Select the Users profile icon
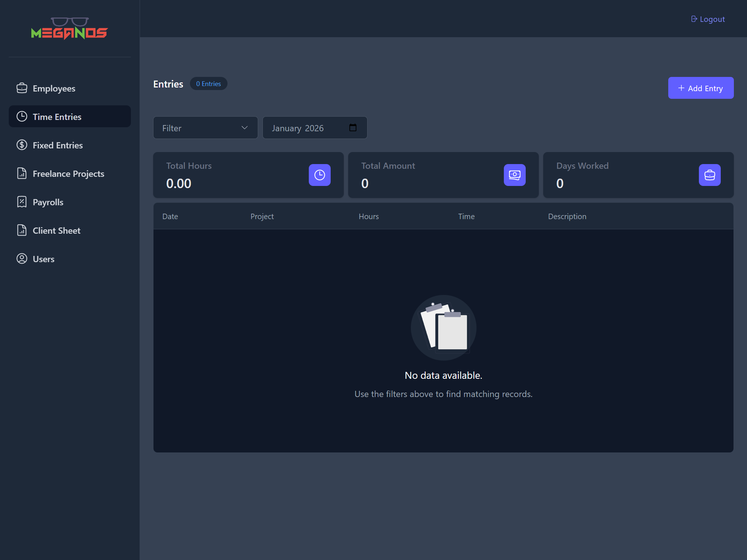Screen dimensions: 747x560 22,258
